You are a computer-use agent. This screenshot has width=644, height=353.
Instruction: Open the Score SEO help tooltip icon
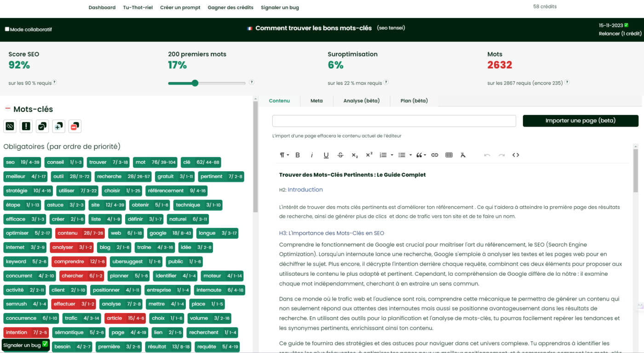(x=54, y=82)
